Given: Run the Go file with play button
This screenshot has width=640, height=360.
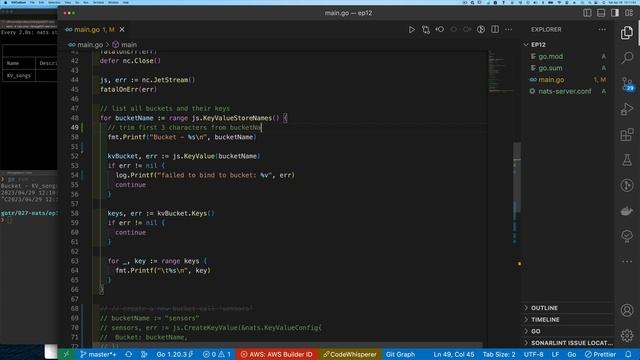Looking at the screenshot, I should pos(411,29).
